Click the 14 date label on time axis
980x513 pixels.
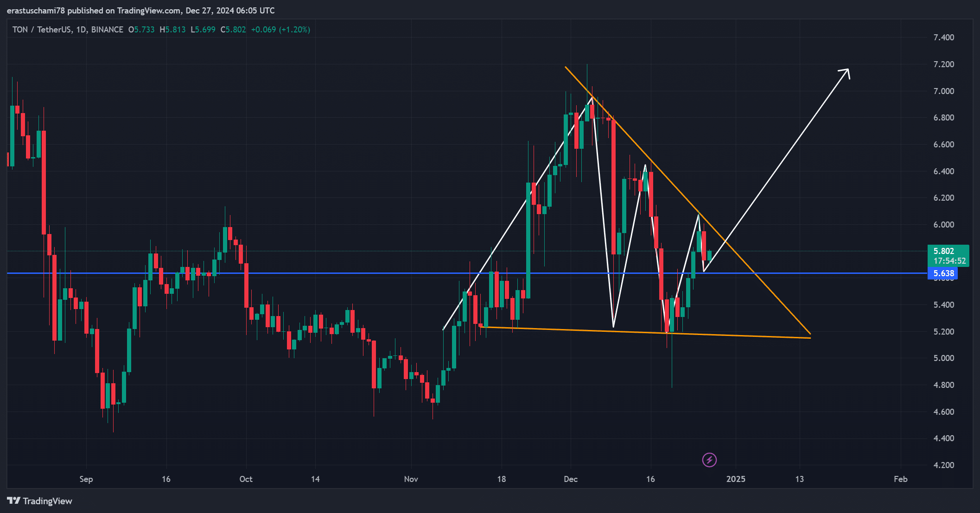tap(315, 479)
